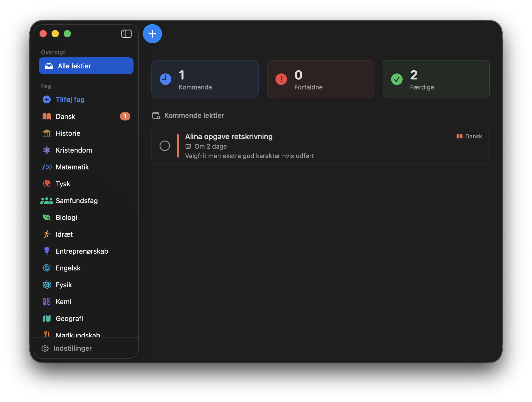Click the blue plus button
The image size is (532, 402).
click(x=152, y=33)
